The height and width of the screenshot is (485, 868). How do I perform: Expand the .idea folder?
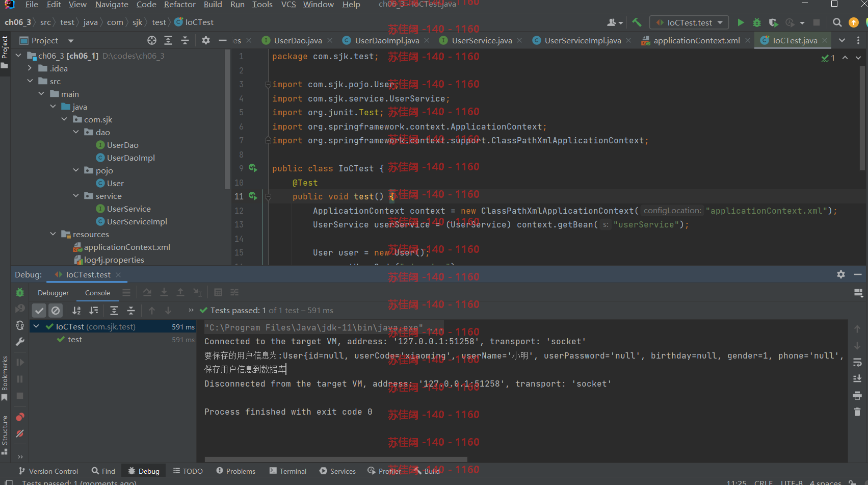(30, 68)
